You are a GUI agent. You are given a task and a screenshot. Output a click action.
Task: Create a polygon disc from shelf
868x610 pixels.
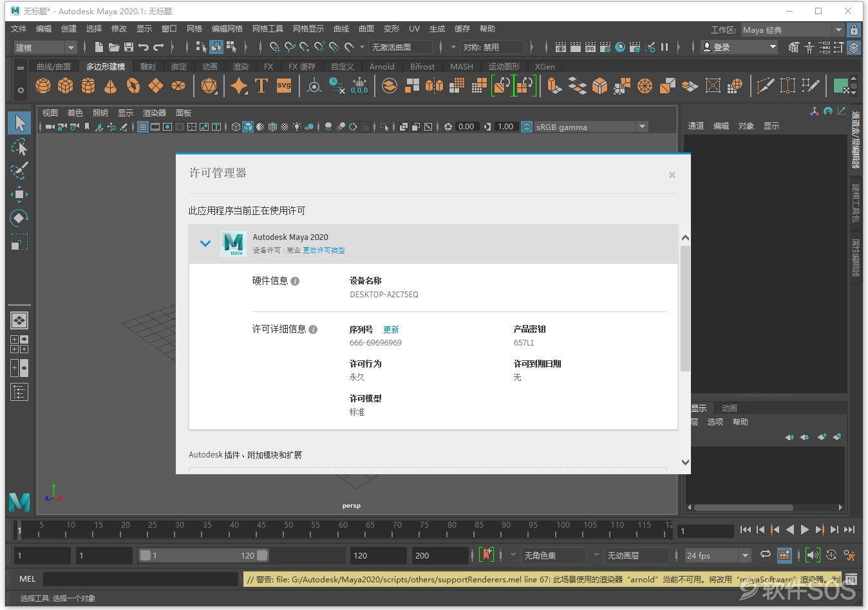178,86
